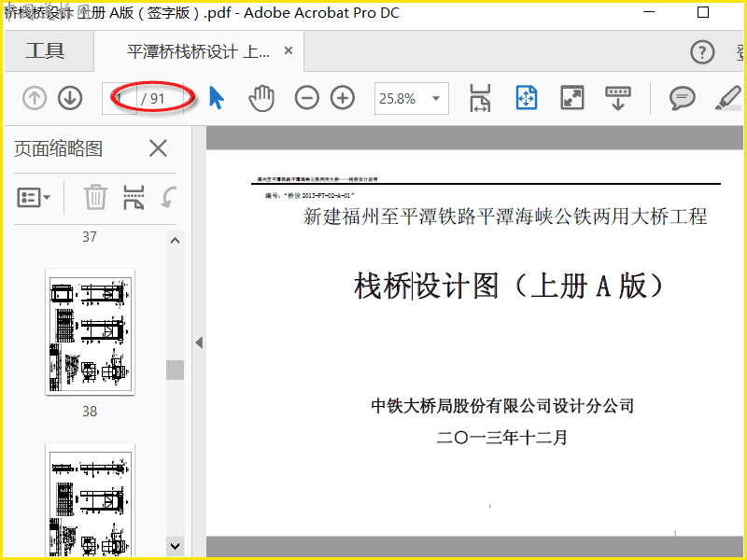Click the thumbnail panel scrollbar handle

click(175, 370)
